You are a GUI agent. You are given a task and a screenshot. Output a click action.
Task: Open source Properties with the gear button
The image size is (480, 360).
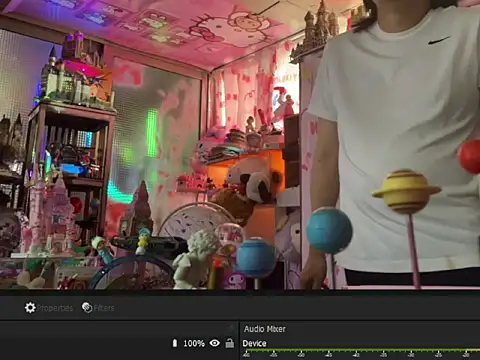[49, 308]
